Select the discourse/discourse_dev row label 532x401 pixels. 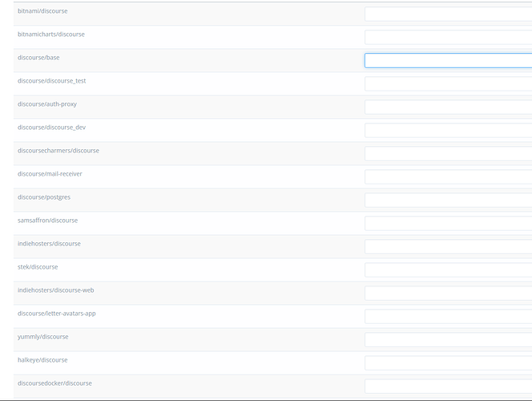(x=51, y=128)
